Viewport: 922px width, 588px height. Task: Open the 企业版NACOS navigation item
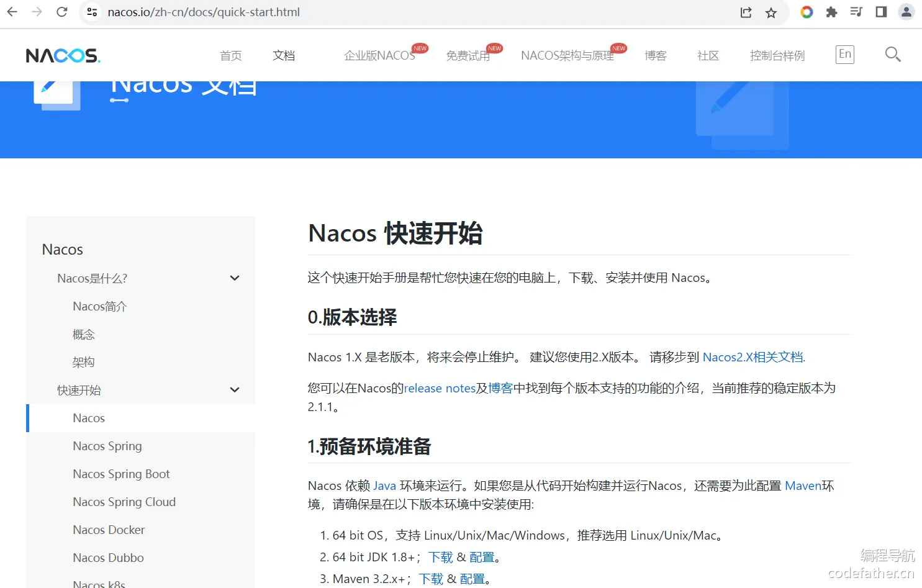(379, 56)
